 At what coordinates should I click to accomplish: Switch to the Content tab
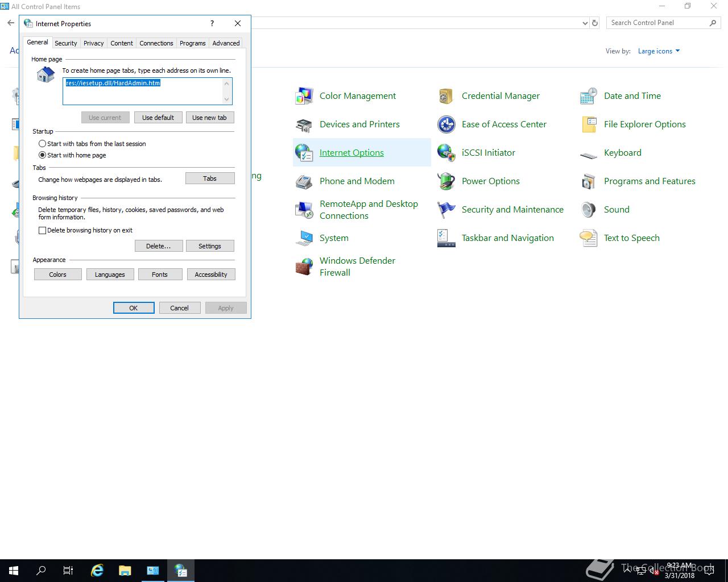click(122, 43)
